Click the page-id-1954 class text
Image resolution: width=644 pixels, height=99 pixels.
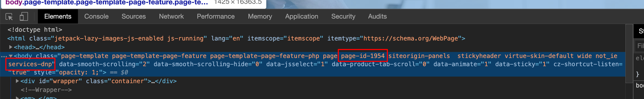pos(363,56)
